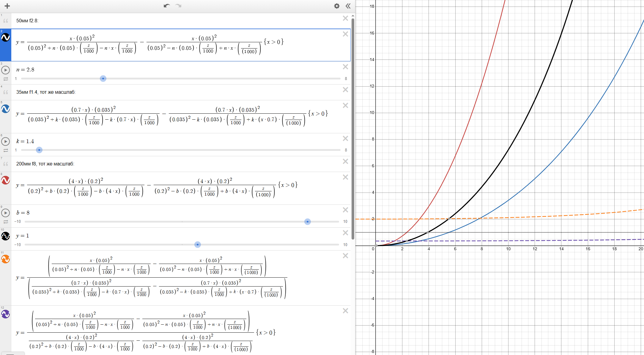Hide the red 200mm f8 curve
Image resolution: width=644 pixels, height=355 pixels.
pyautogui.click(x=6, y=180)
